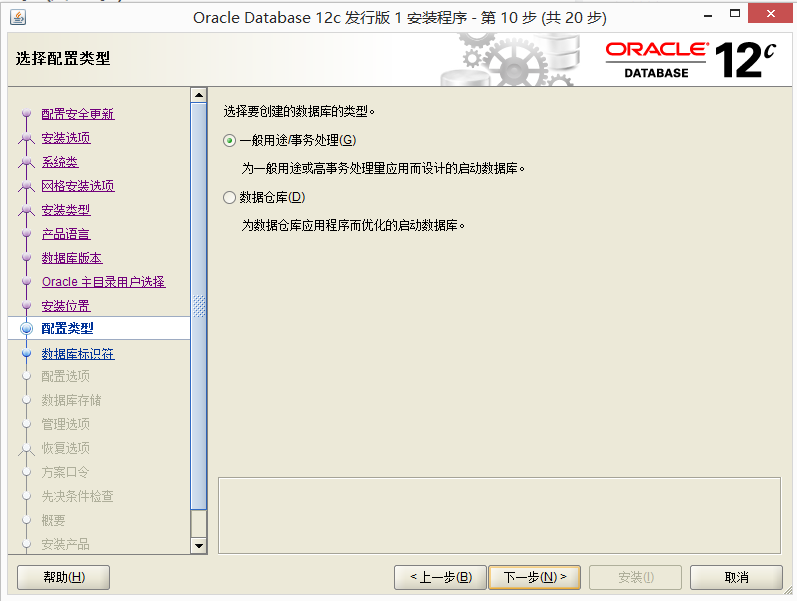
Task: Click the Java installer icon in title bar
Action: (x=18, y=17)
